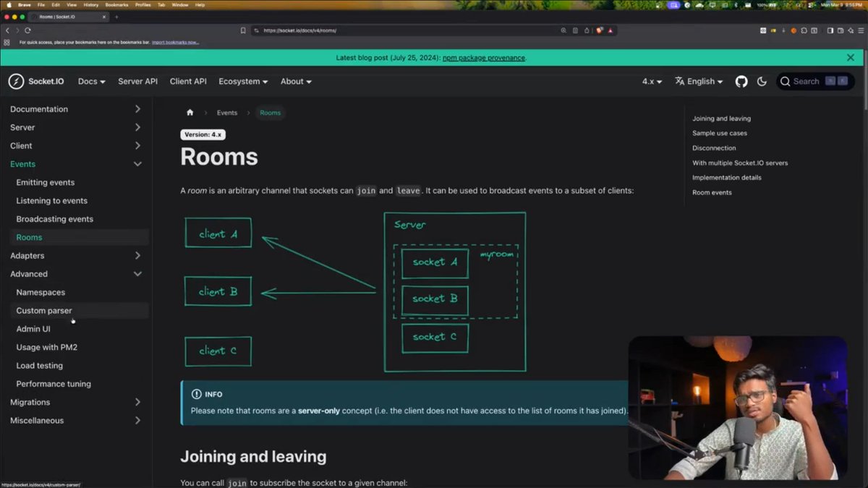
Task: Open a new tab with the plus button
Action: [x=116, y=17]
